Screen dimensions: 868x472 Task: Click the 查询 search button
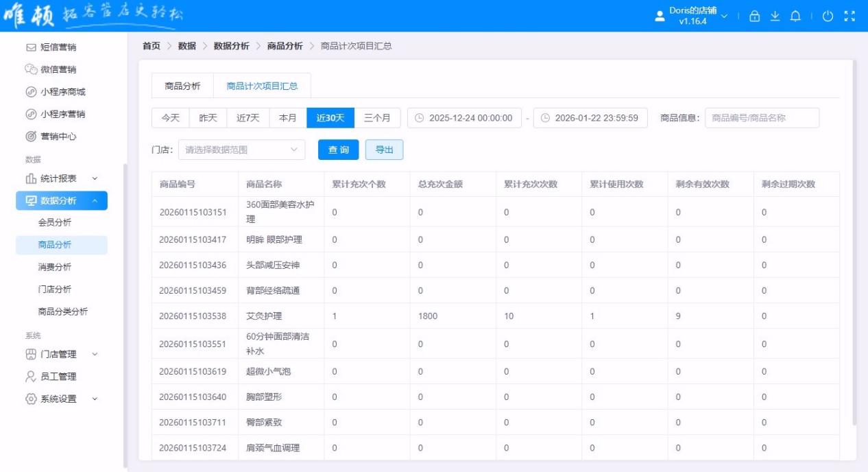click(338, 150)
